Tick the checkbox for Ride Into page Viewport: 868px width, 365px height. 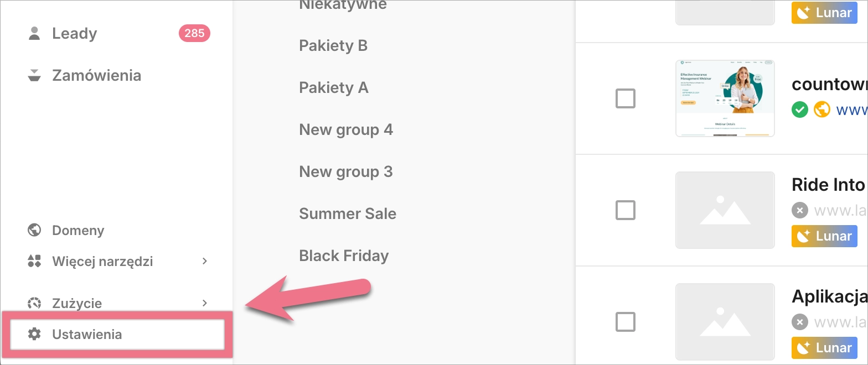[x=626, y=210]
